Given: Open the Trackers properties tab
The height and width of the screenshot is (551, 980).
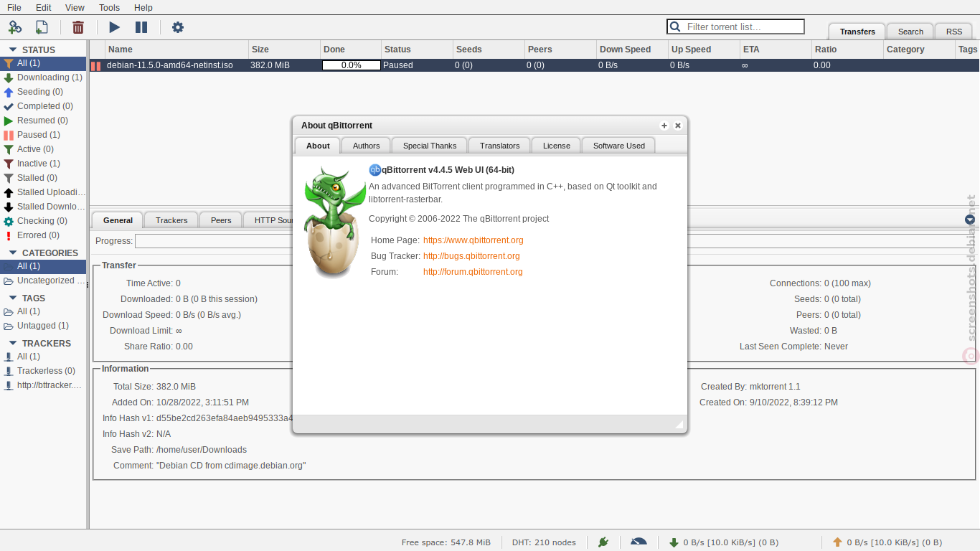Looking at the screenshot, I should tap(171, 220).
